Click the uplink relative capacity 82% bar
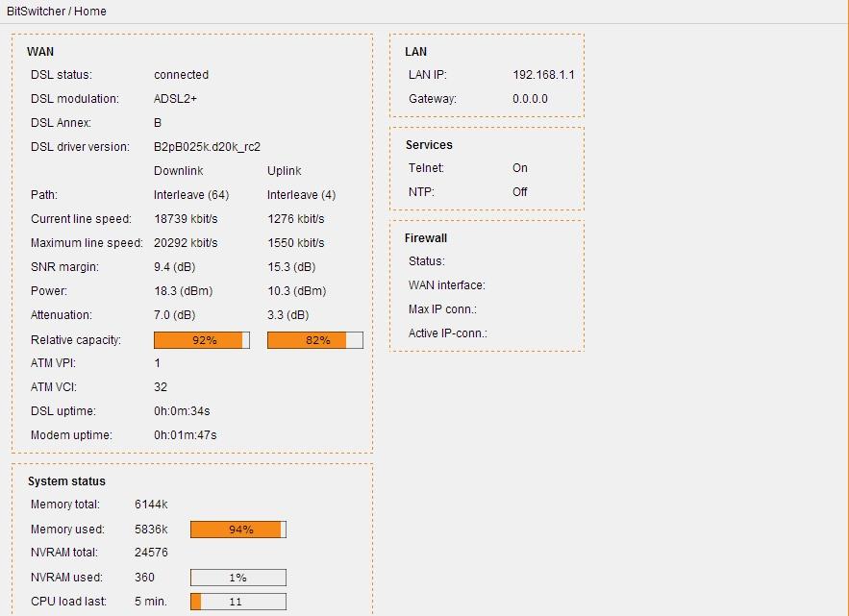 [x=315, y=340]
